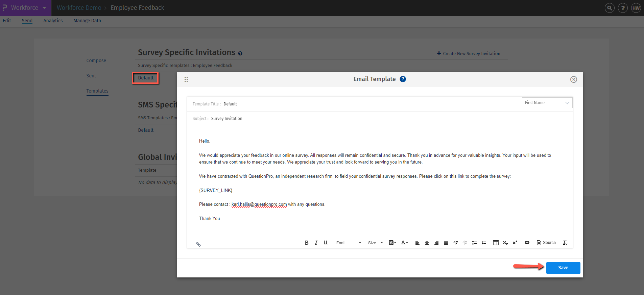Open the Analytics tab
The width and height of the screenshot is (644, 295).
[x=53, y=21]
